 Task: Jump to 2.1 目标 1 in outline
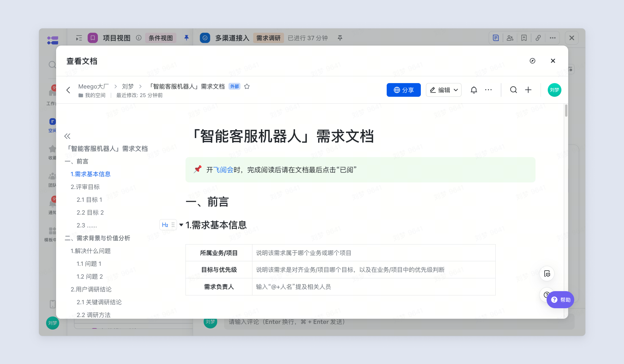tap(89, 200)
